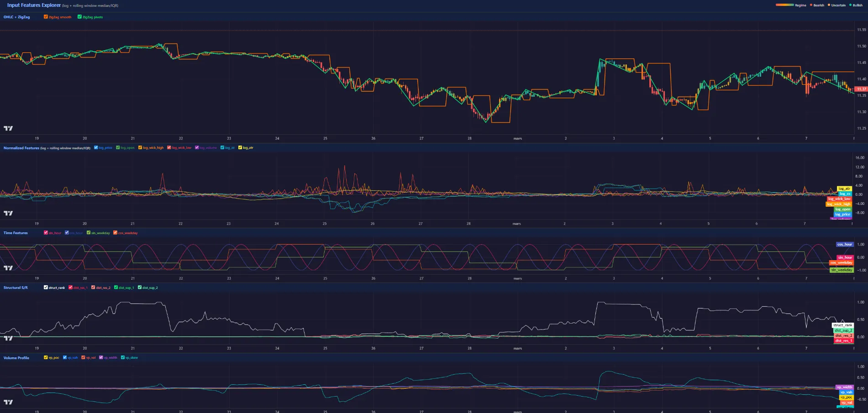Click the cos_hour axis series tag
Viewport: 868px width, 413px height.
point(845,244)
